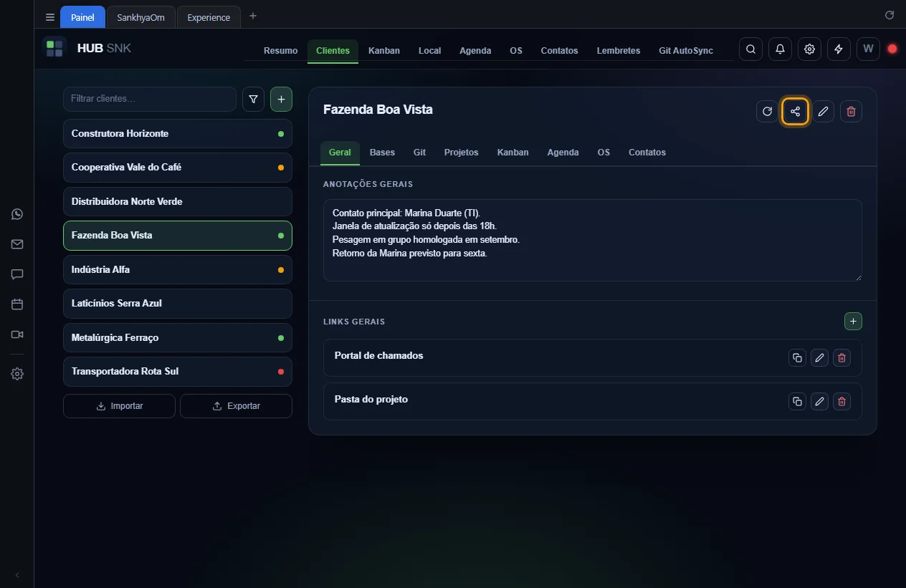Image resolution: width=906 pixels, height=588 pixels.
Task: Open the header settings gear
Action: pos(809,49)
